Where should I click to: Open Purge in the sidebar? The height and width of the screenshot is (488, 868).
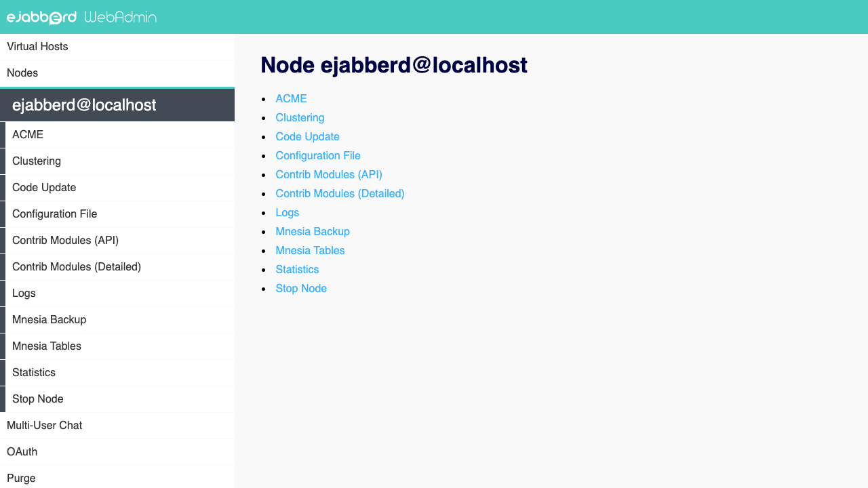pyautogui.click(x=117, y=479)
